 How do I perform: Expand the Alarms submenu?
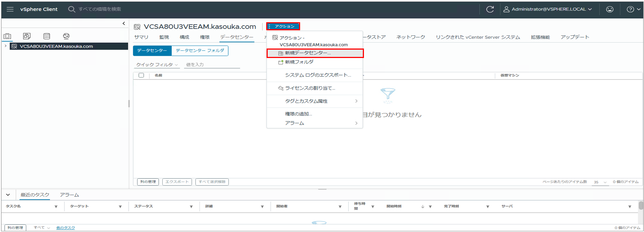pos(315,123)
